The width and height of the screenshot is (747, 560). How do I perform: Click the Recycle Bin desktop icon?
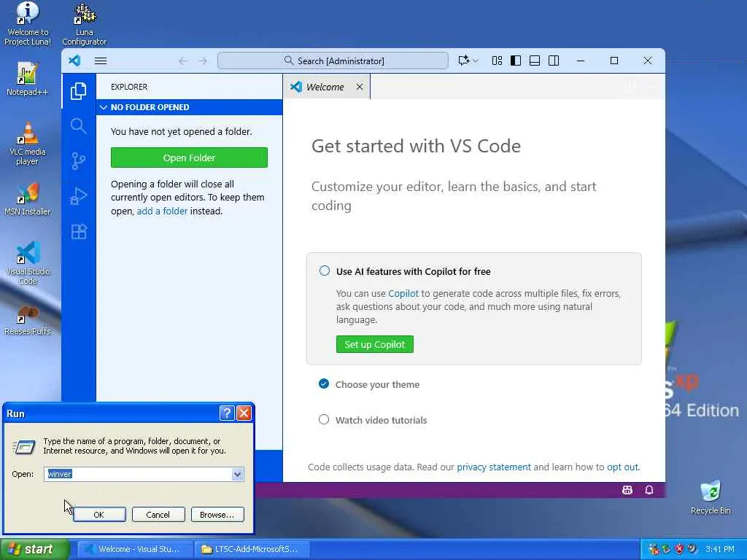[x=711, y=497]
